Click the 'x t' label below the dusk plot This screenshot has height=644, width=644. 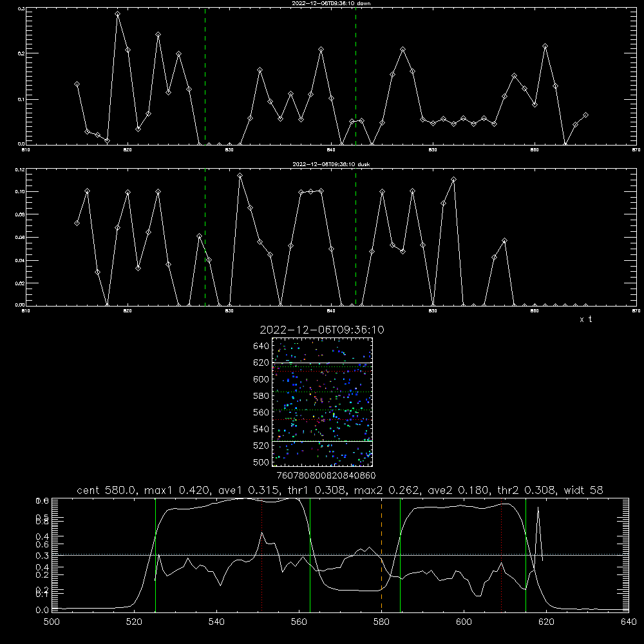(585, 319)
